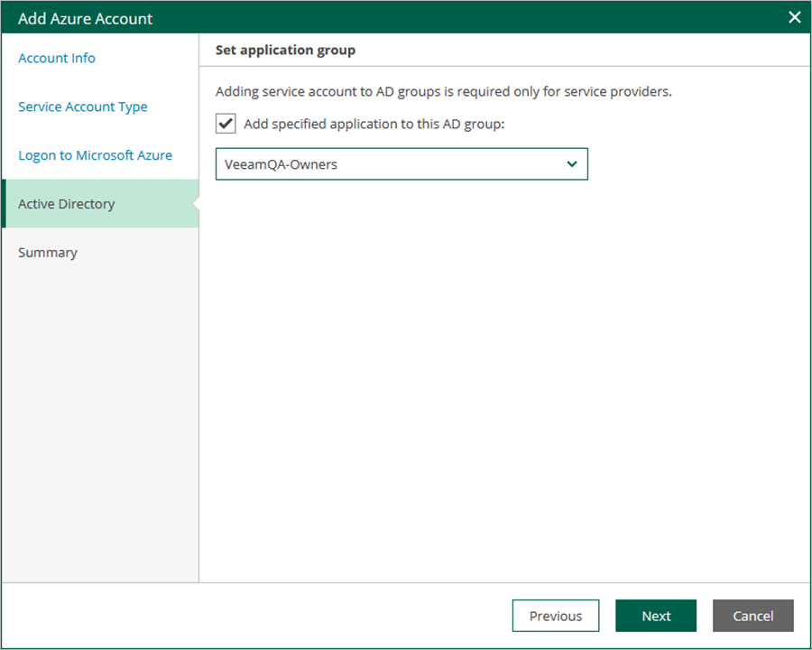Jump to the Summary step

[x=48, y=253]
